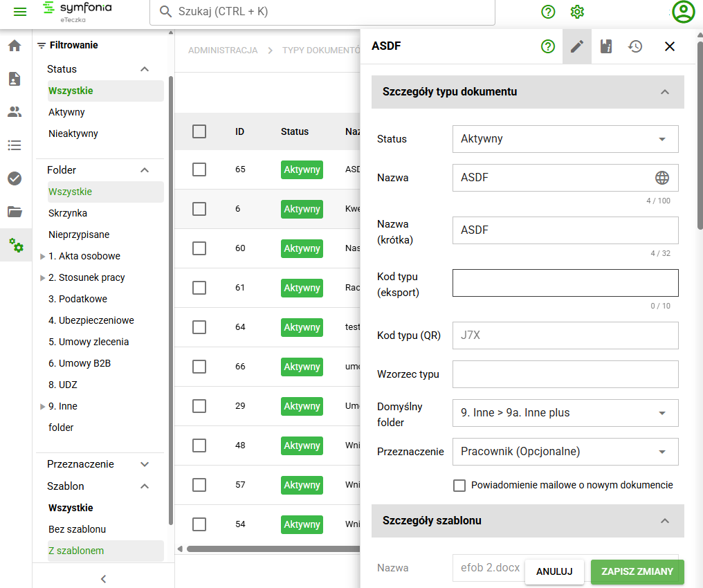This screenshot has width=703, height=588.
Task: Expand the Przeznaczenie filter group
Action: pyautogui.click(x=145, y=464)
